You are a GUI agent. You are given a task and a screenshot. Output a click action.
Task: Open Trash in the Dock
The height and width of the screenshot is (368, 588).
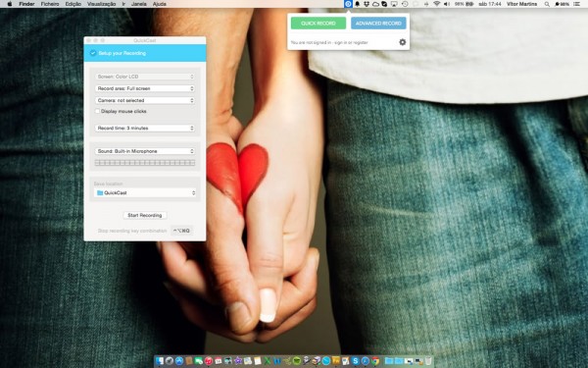click(428, 361)
